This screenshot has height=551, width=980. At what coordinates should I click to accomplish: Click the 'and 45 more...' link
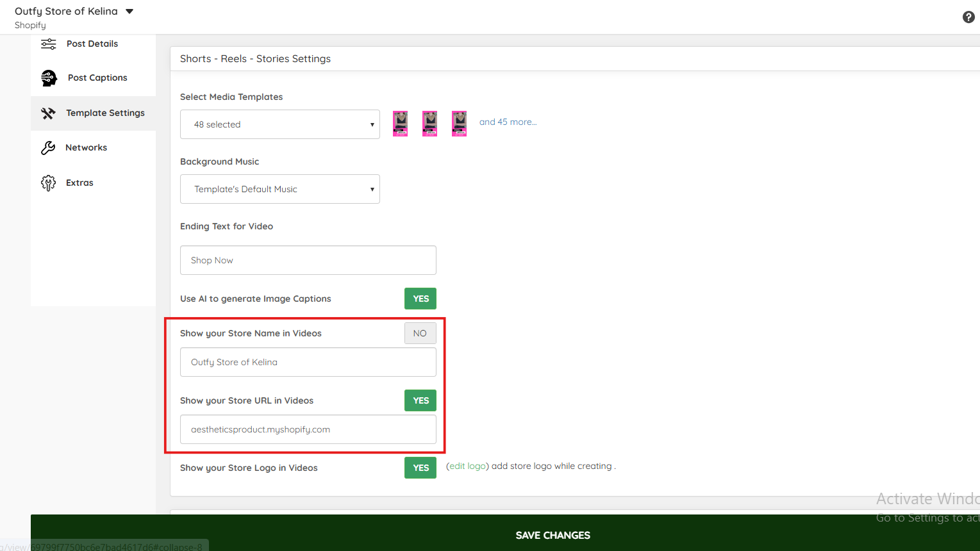[x=508, y=122]
